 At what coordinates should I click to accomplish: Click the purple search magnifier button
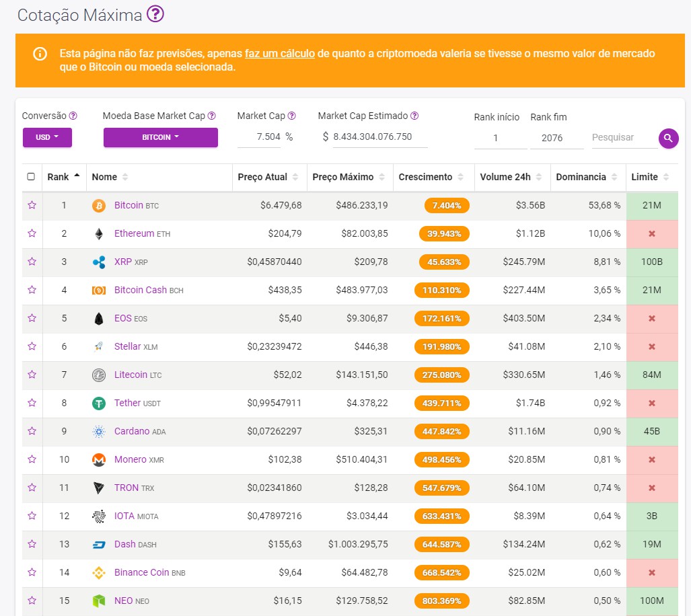pyautogui.click(x=668, y=139)
